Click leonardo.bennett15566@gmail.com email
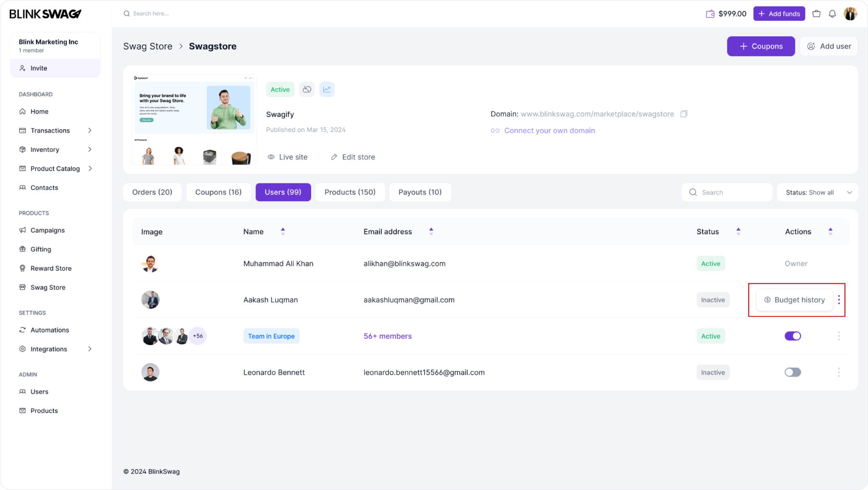 424,373
